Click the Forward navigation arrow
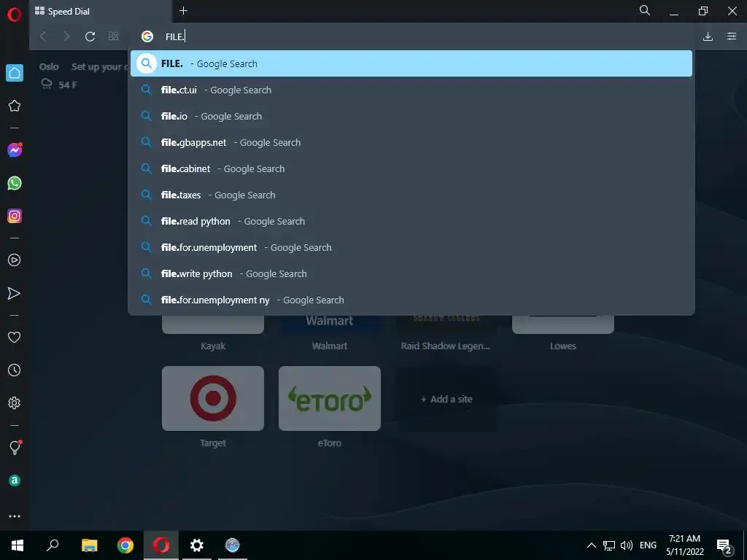Image resolution: width=747 pixels, height=560 pixels. [66, 36]
